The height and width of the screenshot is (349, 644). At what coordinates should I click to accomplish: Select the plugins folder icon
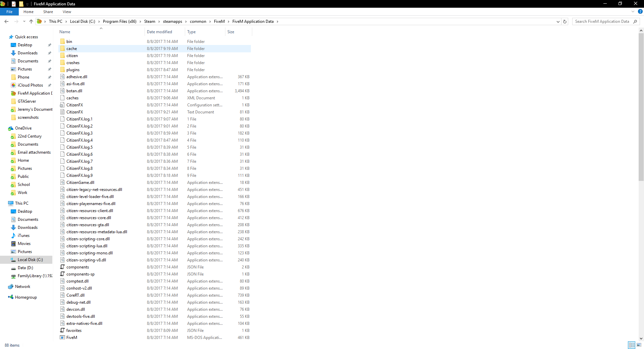(62, 70)
